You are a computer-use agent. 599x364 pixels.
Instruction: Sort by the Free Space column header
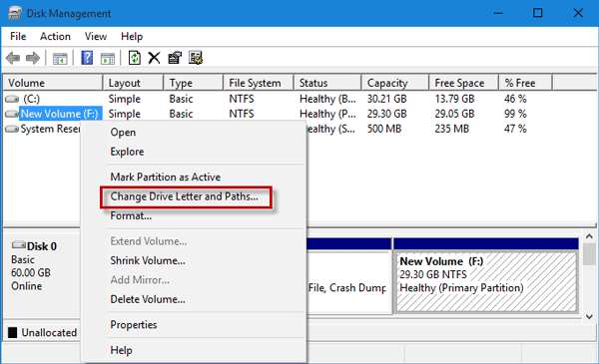pos(464,83)
